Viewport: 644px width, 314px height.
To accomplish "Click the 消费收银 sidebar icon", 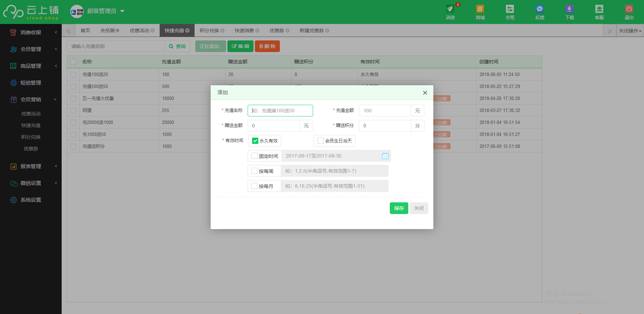I will tap(13, 32).
